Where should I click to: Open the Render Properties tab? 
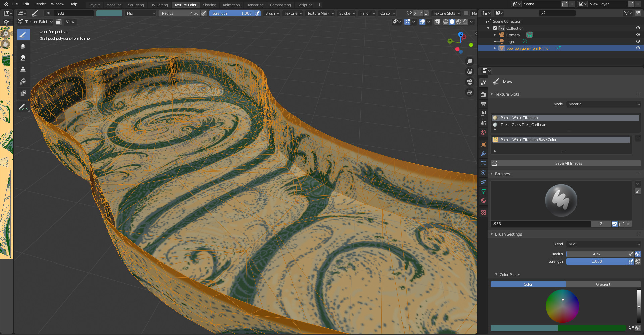(483, 94)
